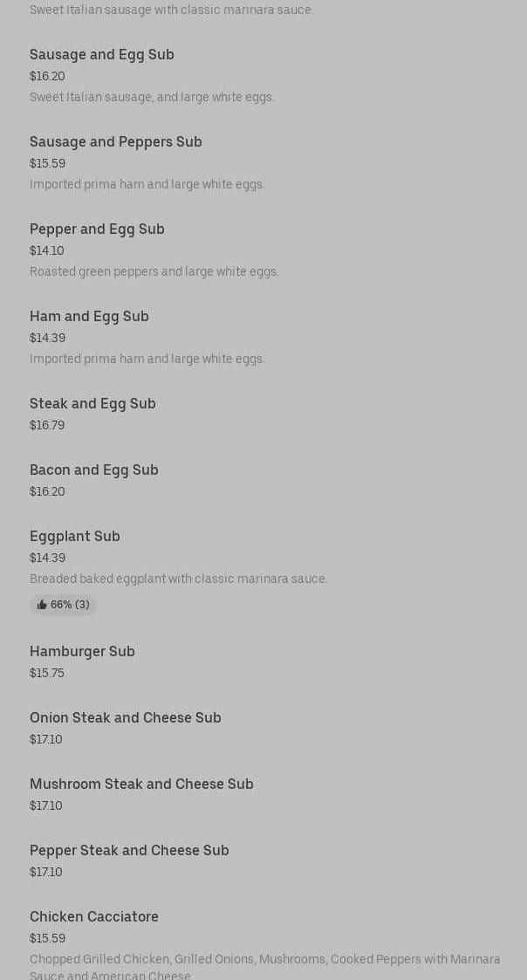527x980 pixels.
Task: Select the Hamburger Sub
Action: (82, 652)
